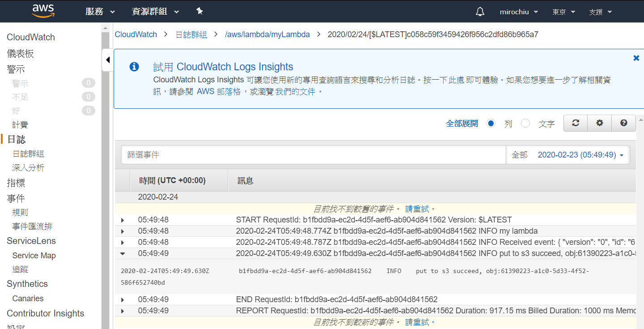Click the pin shortcut icon in header
644x329 pixels.
[200, 11]
